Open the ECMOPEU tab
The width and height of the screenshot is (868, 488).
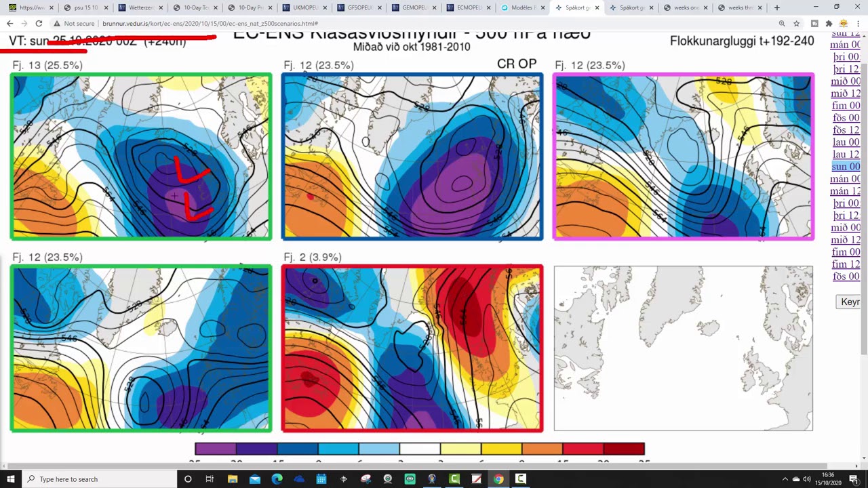[470, 7]
